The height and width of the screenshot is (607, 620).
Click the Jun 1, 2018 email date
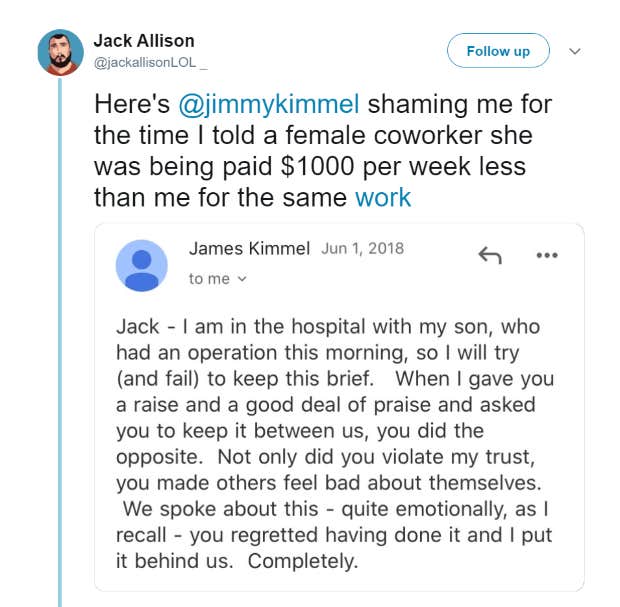[362, 249]
